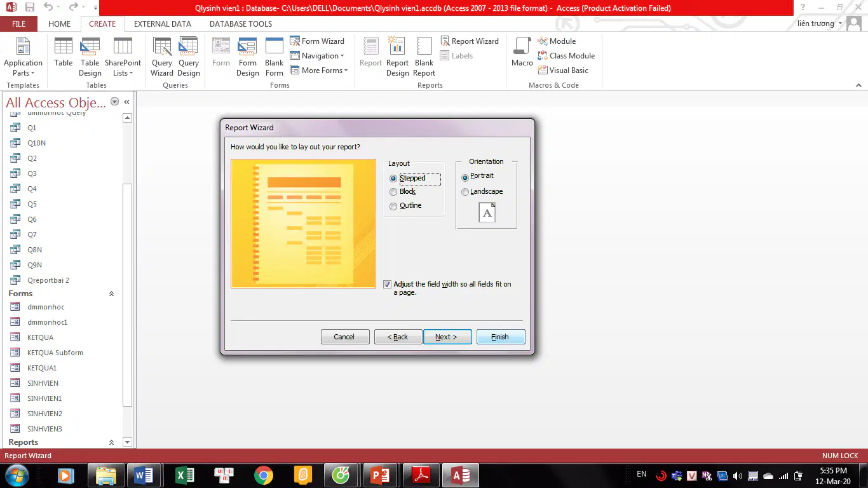The width and height of the screenshot is (868, 488).
Task: Click the volume icon in system tray
Action: click(x=738, y=475)
